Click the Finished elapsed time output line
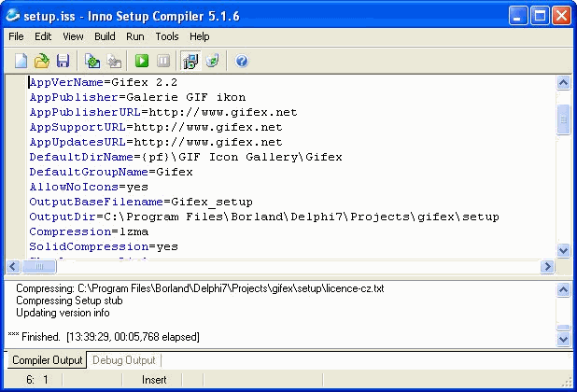The width and height of the screenshot is (577, 392). 104,337
